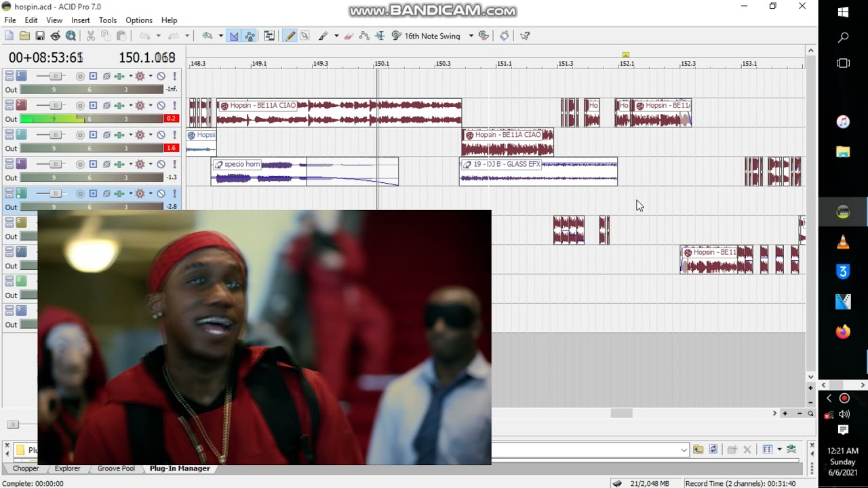This screenshot has width=868, height=488.
Task: Click the Cut scissors icon
Action: coord(90,36)
